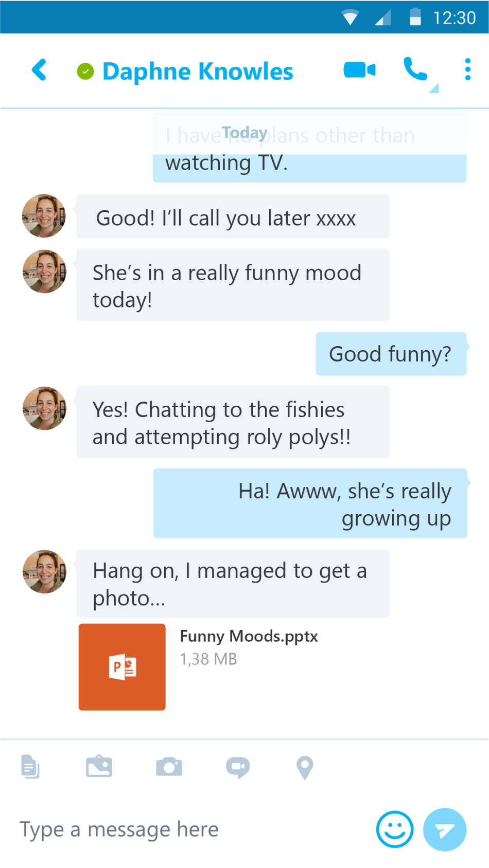Check Daphne's online status indicator
The image size is (489, 868).
coord(85,70)
